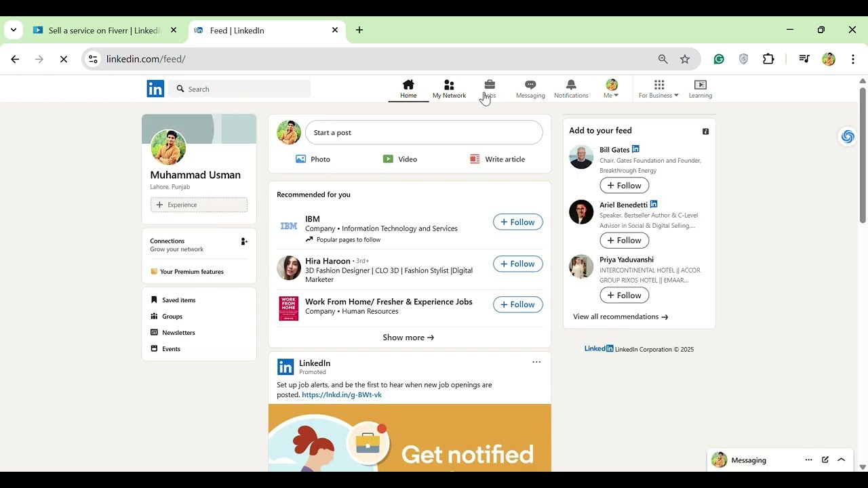This screenshot has height=488, width=868.
Task: Open the tab search dropdown
Action: coord(14,30)
